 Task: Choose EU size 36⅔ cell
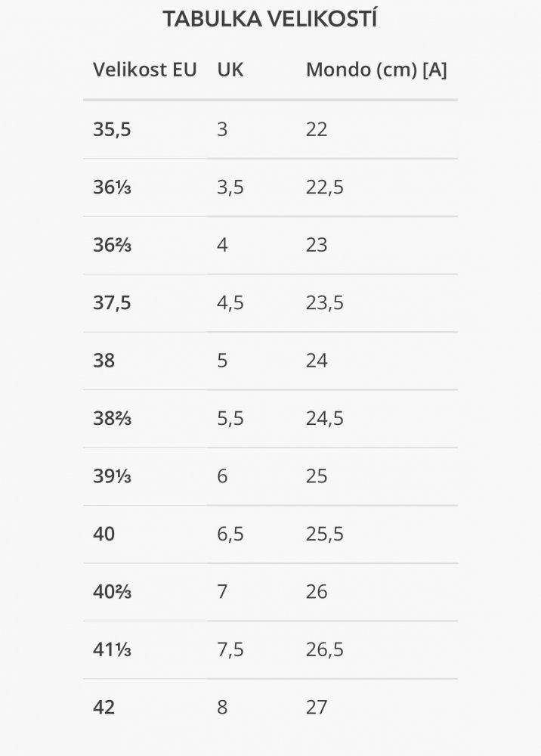click(x=113, y=245)
